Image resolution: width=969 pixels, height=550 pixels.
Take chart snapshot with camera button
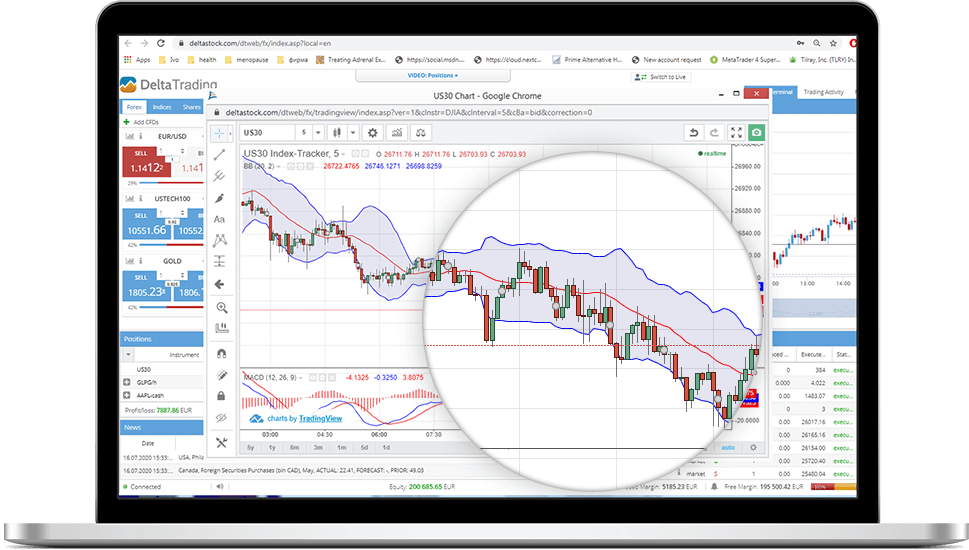click(756, 132)
